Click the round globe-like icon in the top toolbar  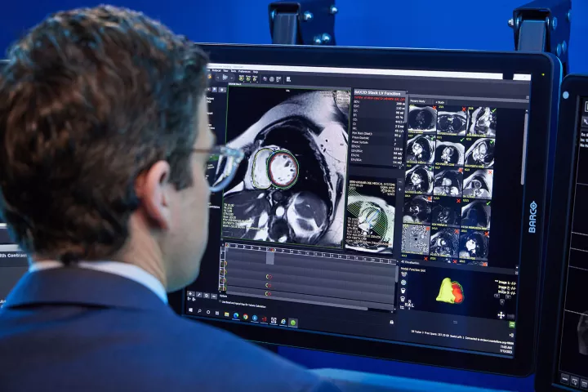pyautogui.click(x=272, y=79)
